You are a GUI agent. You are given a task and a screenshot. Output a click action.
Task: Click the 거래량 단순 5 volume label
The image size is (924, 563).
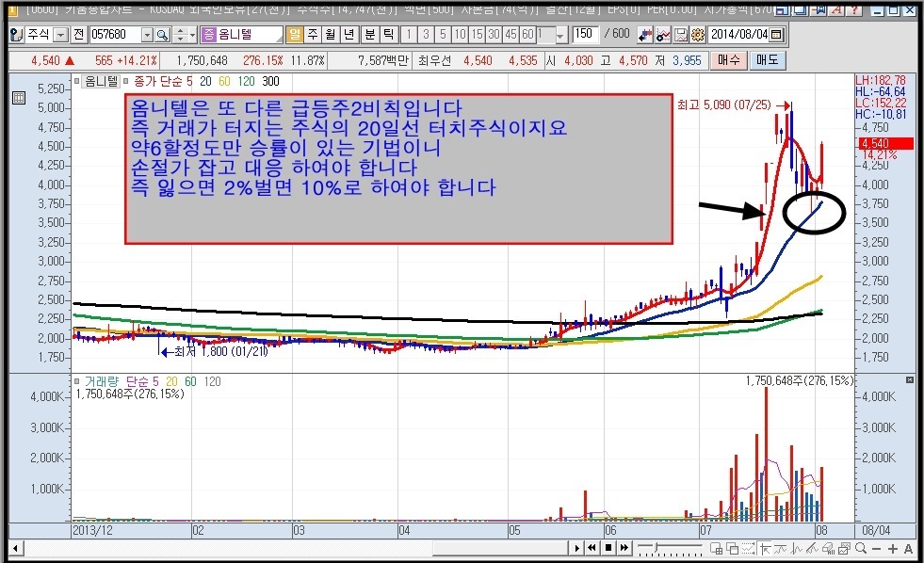[122, 381]
